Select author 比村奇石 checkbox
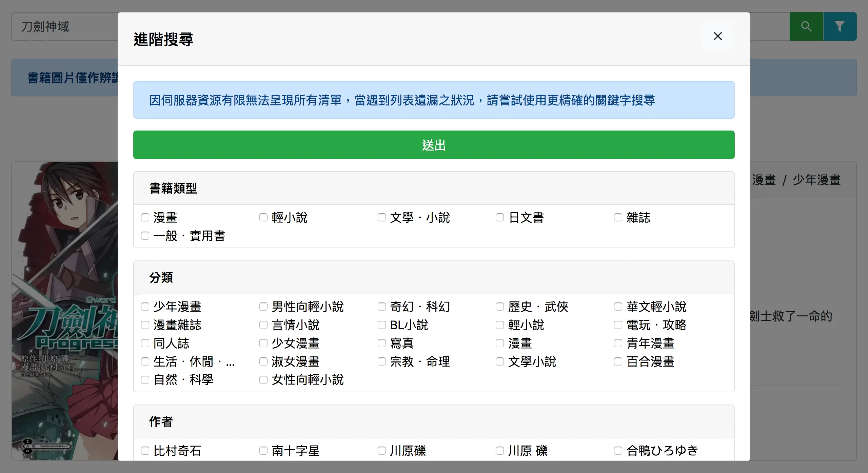The height and width of the screenshot is (473, 868). (x=145, y=451)
